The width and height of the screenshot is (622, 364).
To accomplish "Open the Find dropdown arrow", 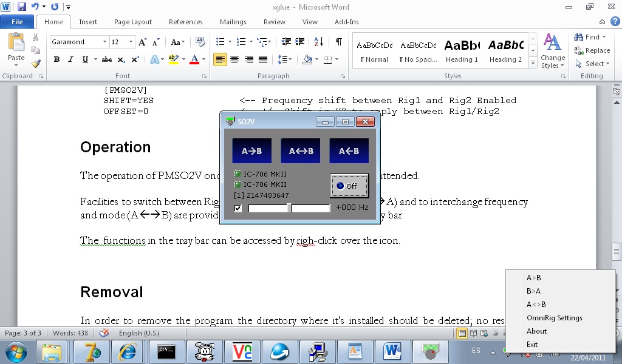I will point(604,37).
